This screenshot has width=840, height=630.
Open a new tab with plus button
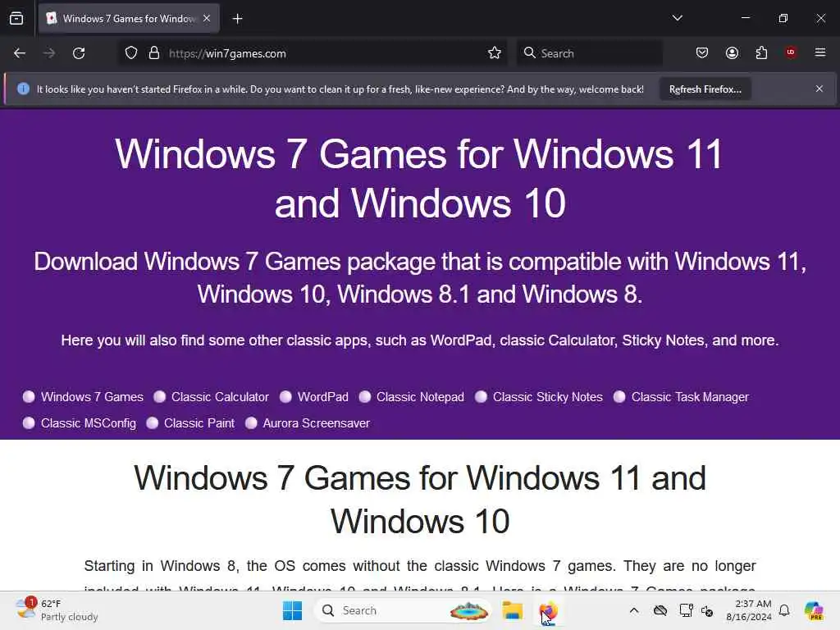[237, 19]
